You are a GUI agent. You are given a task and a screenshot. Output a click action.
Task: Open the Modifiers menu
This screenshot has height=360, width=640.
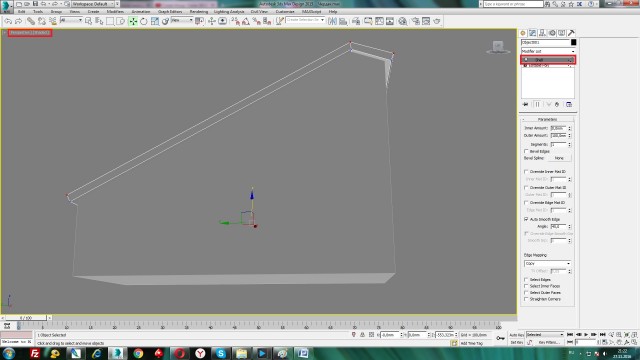tap(115, 12)
